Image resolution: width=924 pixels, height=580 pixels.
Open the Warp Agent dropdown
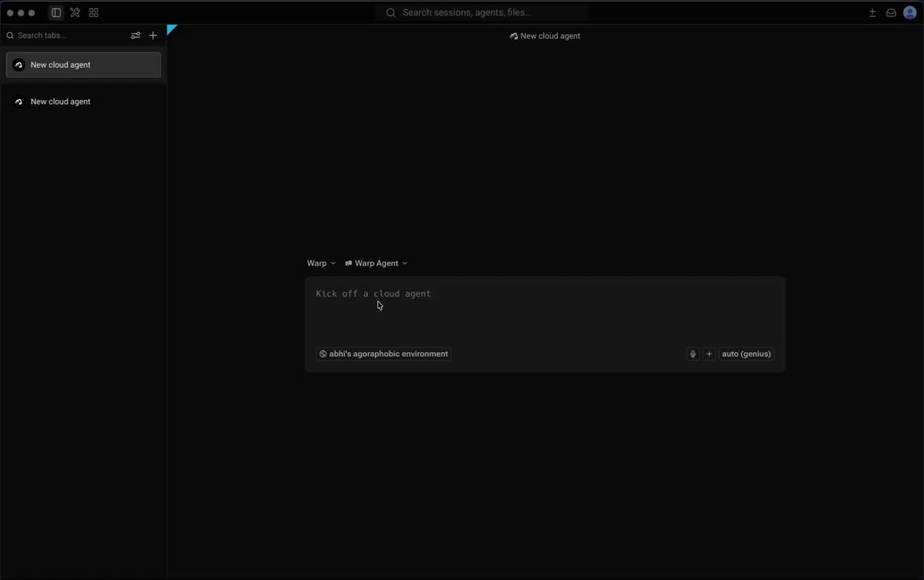(376, 263)
